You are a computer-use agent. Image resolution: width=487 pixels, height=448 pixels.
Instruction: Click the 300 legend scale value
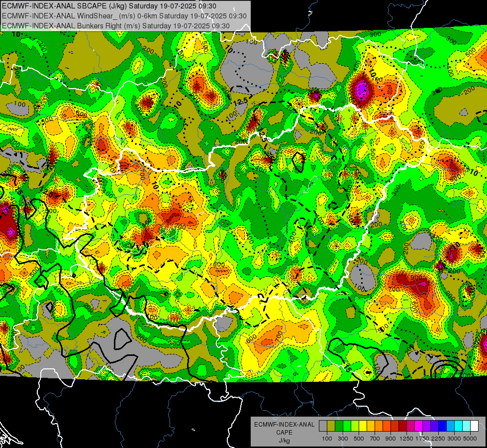click(343, 439)
